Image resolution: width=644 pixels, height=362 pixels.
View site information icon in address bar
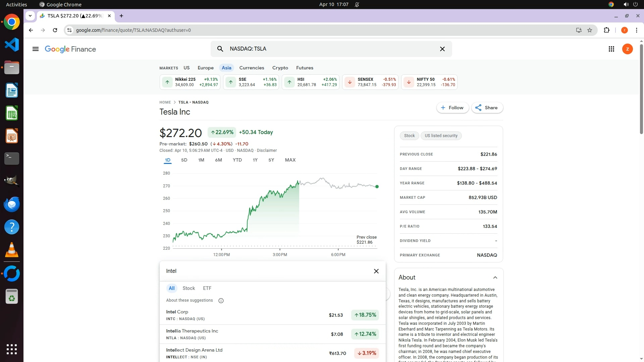[x=69, y=30]
